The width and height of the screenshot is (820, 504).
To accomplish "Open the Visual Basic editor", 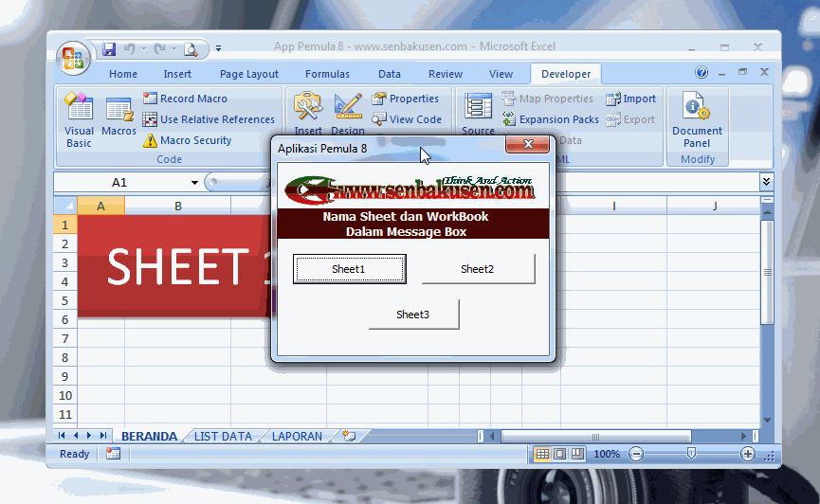I will [x=79, y=119].
